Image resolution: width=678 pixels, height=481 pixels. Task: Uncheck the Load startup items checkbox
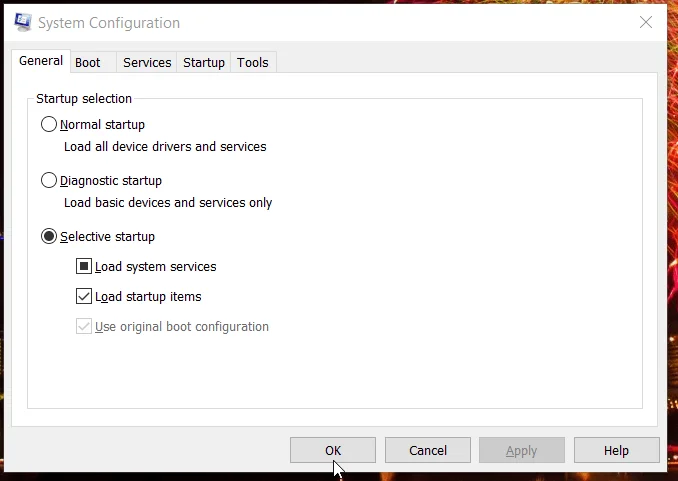[84, 296]
